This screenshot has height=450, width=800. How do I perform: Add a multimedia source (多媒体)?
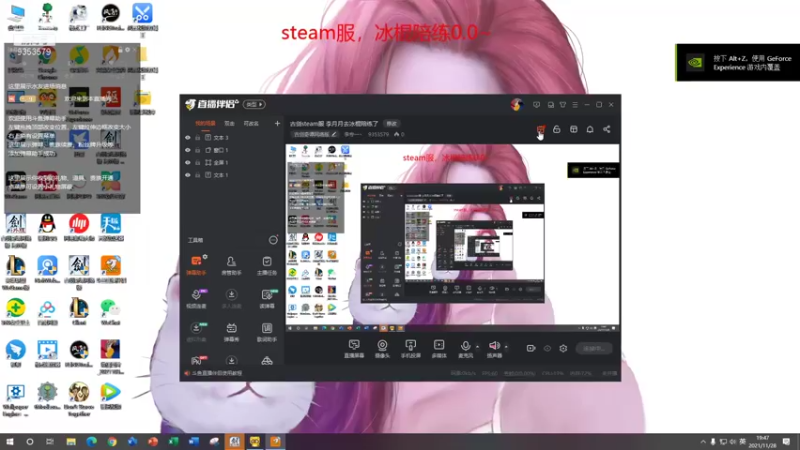point(439,349)
